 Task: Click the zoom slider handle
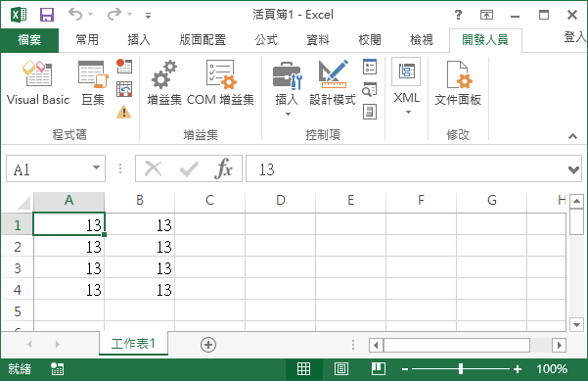461,369
